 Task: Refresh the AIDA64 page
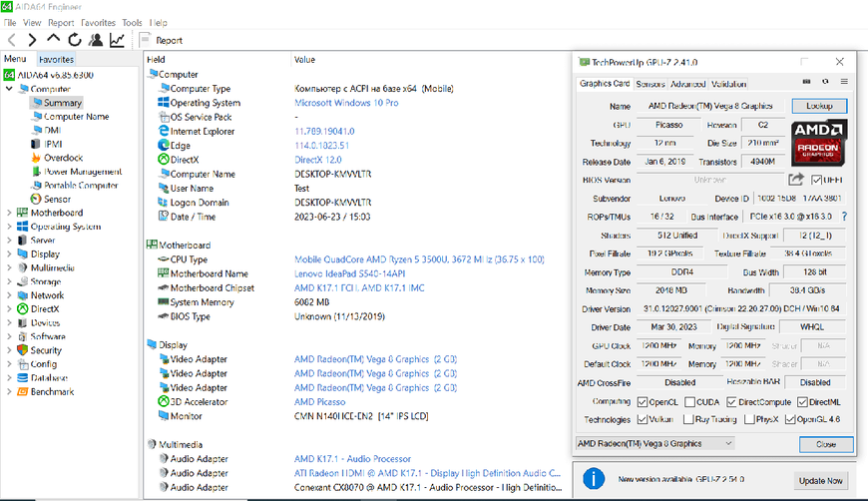(x=74, y=40)
